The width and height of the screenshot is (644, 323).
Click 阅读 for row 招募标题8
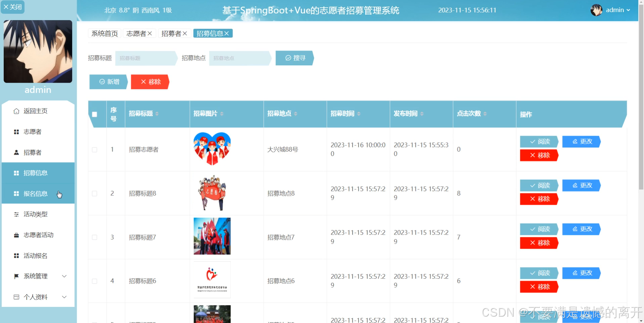click(539, 186)
